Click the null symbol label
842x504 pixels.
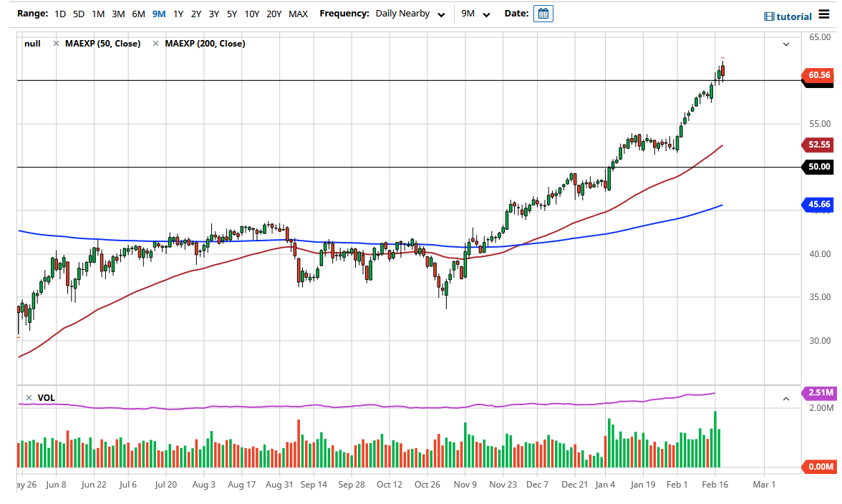tap(32, 44)
